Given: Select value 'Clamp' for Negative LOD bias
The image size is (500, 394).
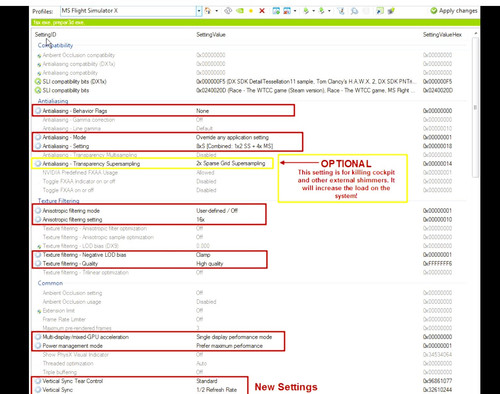Looking at the screenshot, I should click(203, 255).
